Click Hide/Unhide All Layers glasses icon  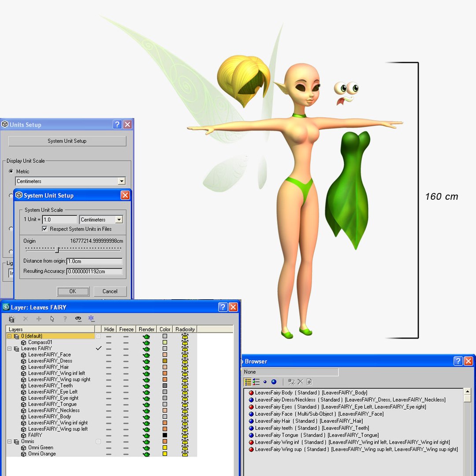click(78, 319)
